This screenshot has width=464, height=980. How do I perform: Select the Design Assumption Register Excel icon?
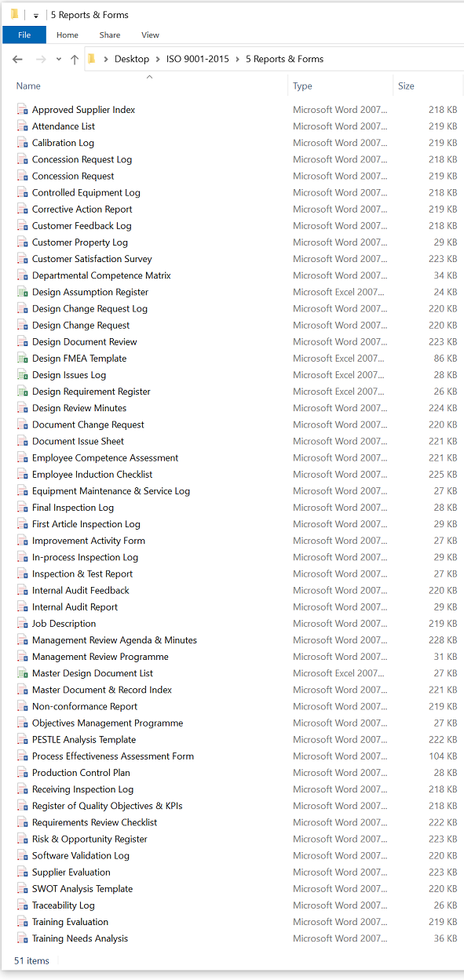(22, 292)
